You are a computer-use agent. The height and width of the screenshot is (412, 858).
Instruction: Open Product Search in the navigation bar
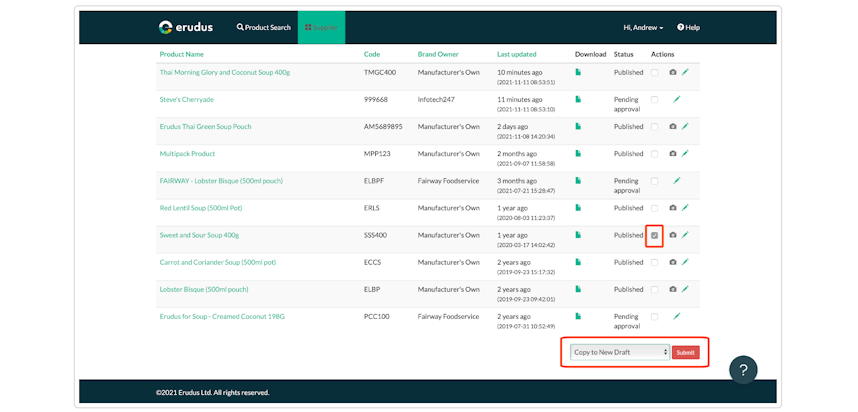(x=264, y=27)
